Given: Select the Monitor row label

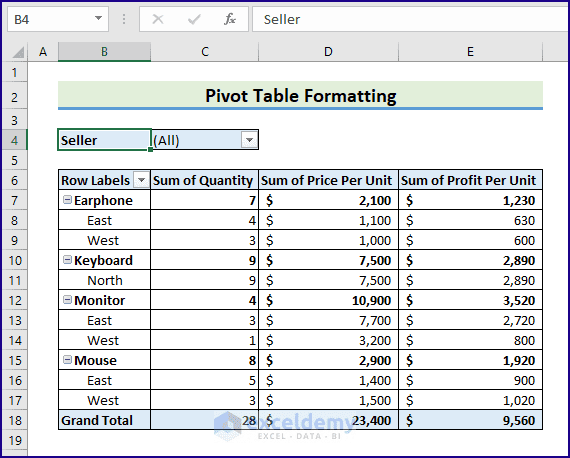Looking at the screenshot, I should pyautogui.click(x=104, y=300).
